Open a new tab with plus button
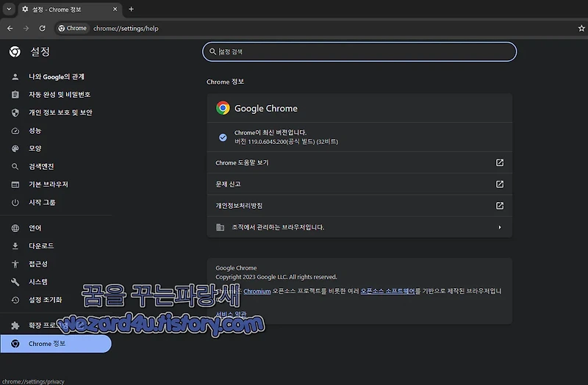The image size is (588, 385). (x=131, y=9)
